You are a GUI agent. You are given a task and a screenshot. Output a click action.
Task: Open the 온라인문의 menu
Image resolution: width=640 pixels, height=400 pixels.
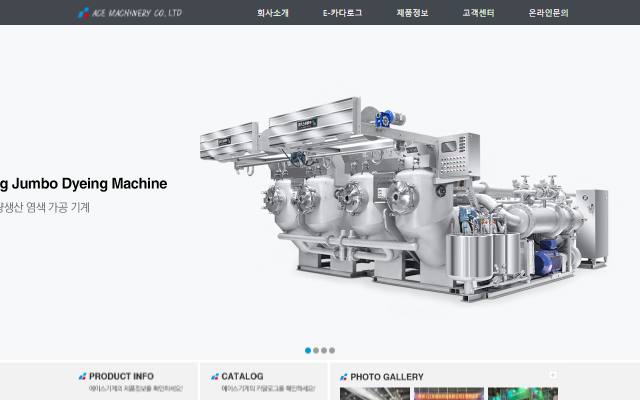coord(548,13)
